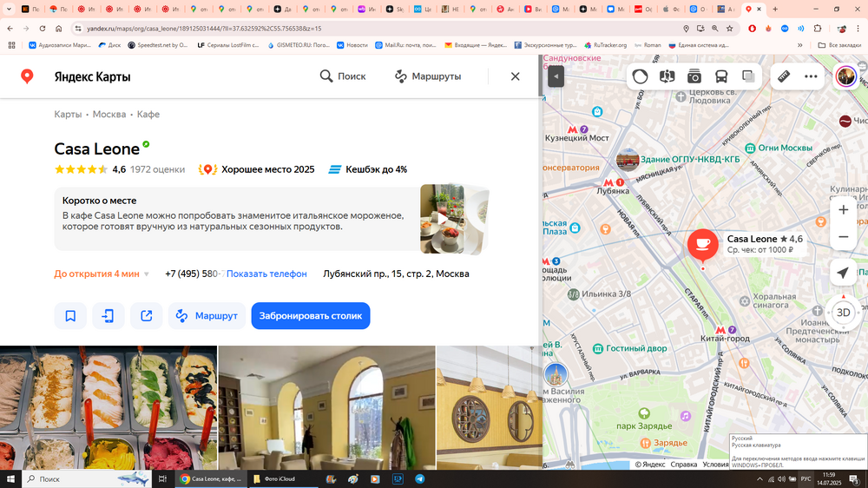868x488 pixels.
Task: Open the Panoramas map layer
Action: coord(667,76)
